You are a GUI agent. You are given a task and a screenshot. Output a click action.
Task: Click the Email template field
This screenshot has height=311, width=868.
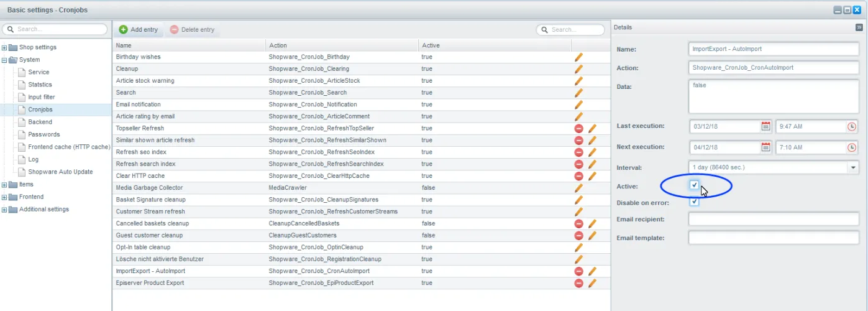pyautogui.click(x=774, y=238)
